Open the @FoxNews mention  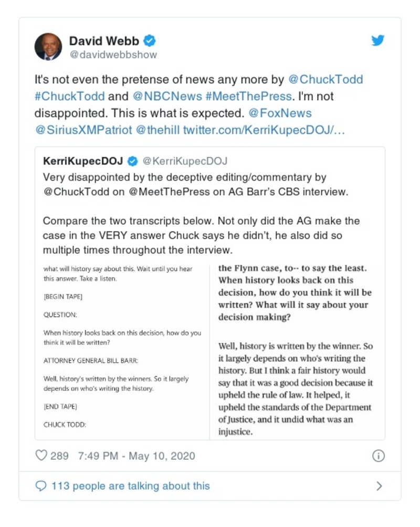tap(280, 113)
